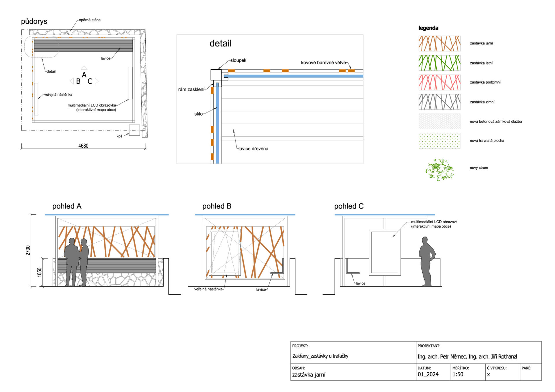Click the trash bin square in plan
The image size is (555, 392).
134,130
